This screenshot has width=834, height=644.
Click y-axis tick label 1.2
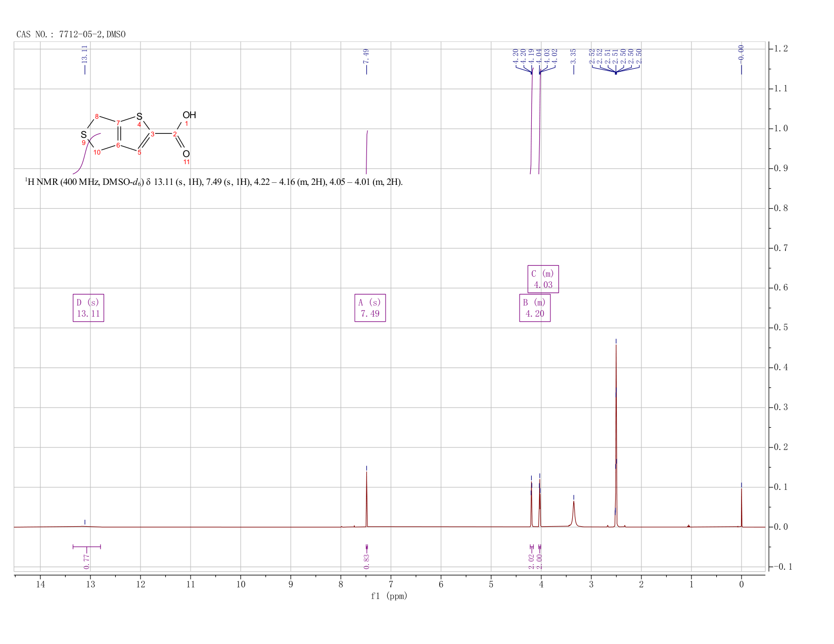point(782,48)
